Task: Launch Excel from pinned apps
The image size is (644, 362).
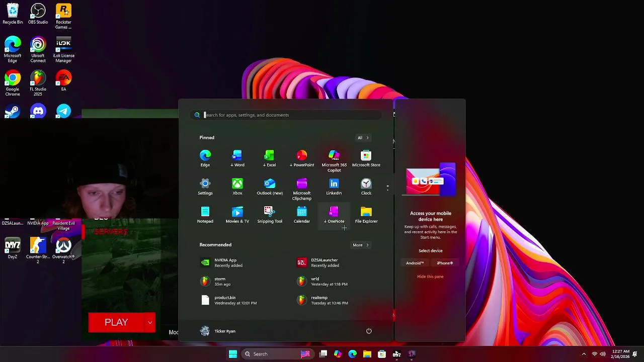Action: coord(270,159)
